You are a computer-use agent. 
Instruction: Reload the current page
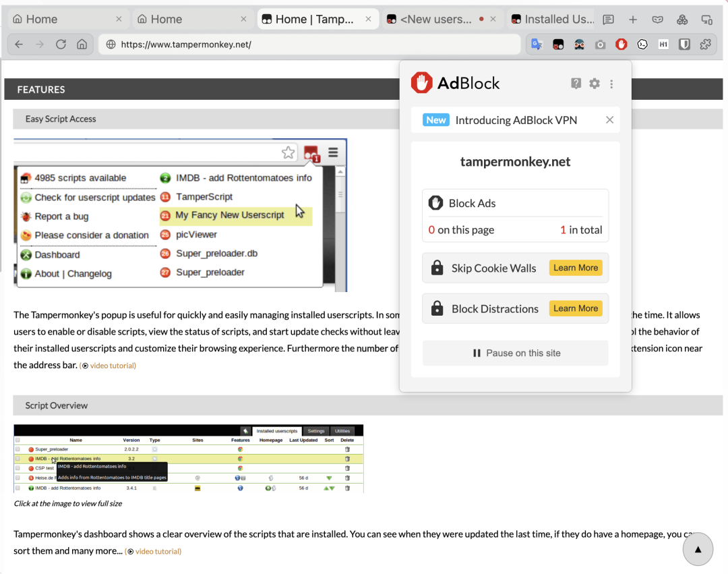[61, 44]
